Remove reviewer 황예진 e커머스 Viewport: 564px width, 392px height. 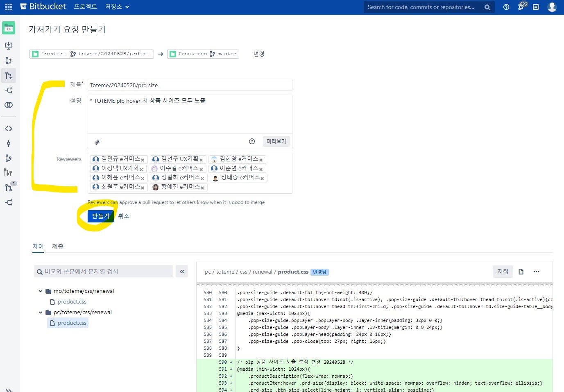point(202,188)
